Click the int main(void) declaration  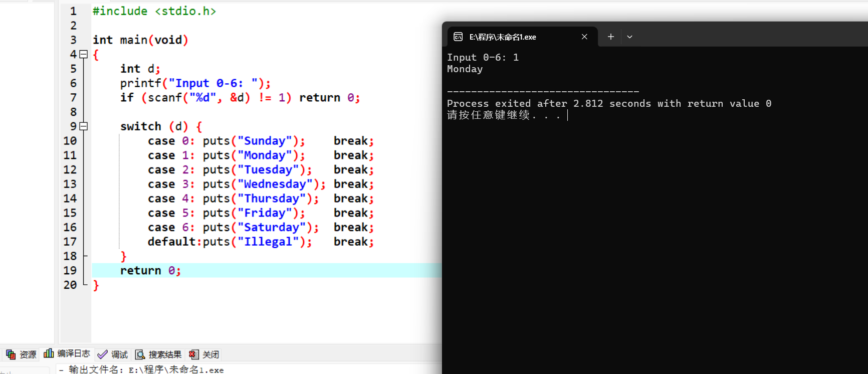click(140, 40)
